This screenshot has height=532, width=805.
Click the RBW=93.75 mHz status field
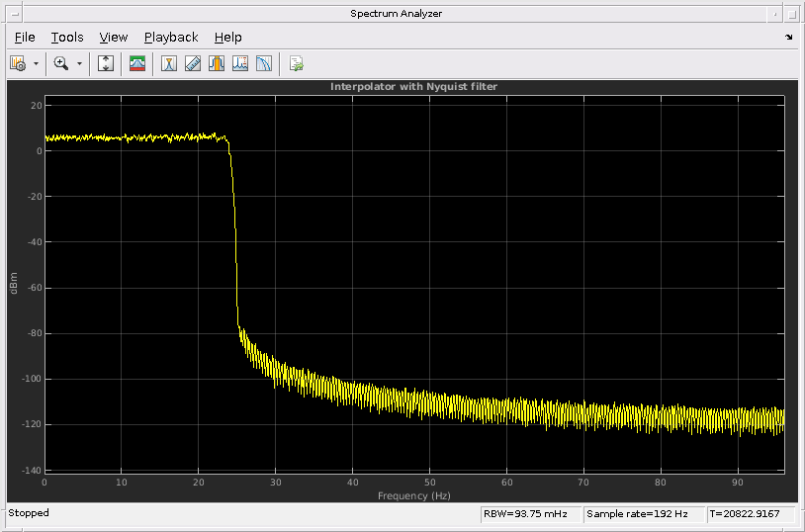pos(529,514)
